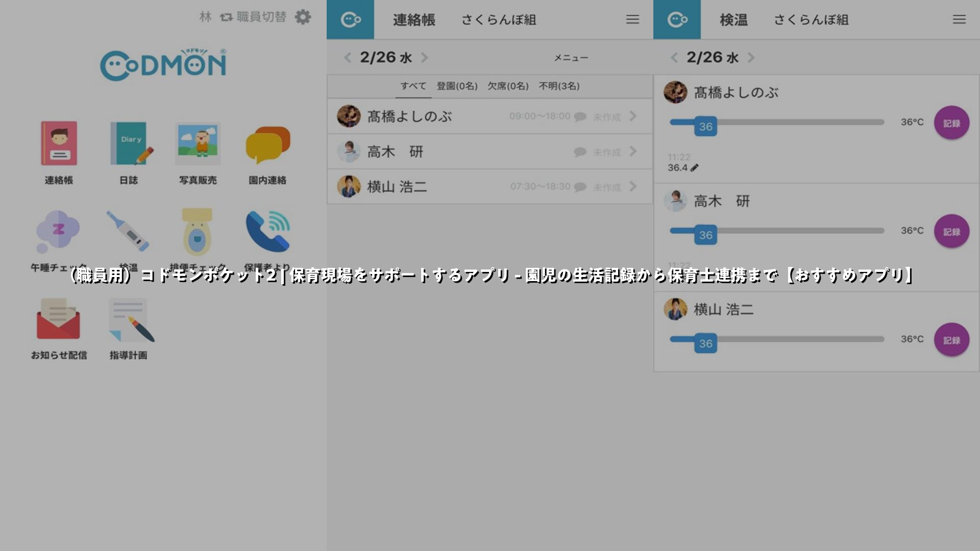Open the 日誌 diary icon

point(131,143)
